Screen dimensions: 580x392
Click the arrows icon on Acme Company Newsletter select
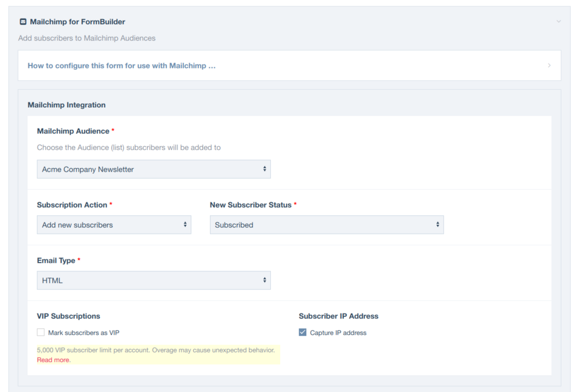click(x=264, y=169)
